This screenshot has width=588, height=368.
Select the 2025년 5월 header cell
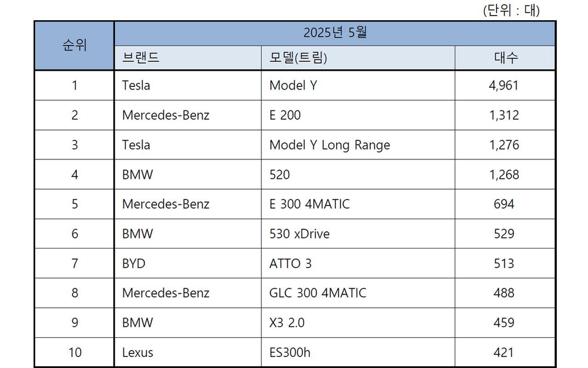[335, 33]
